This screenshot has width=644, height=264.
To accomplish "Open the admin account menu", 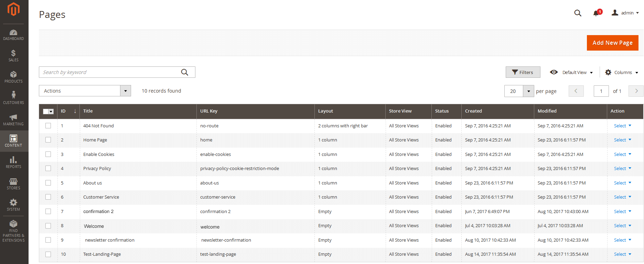I will point(625,13).
